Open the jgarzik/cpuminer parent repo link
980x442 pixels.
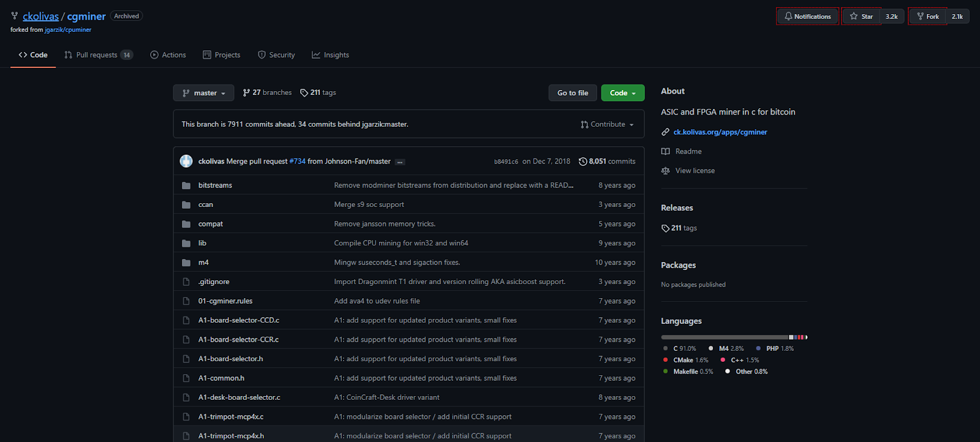coord(68,30)
